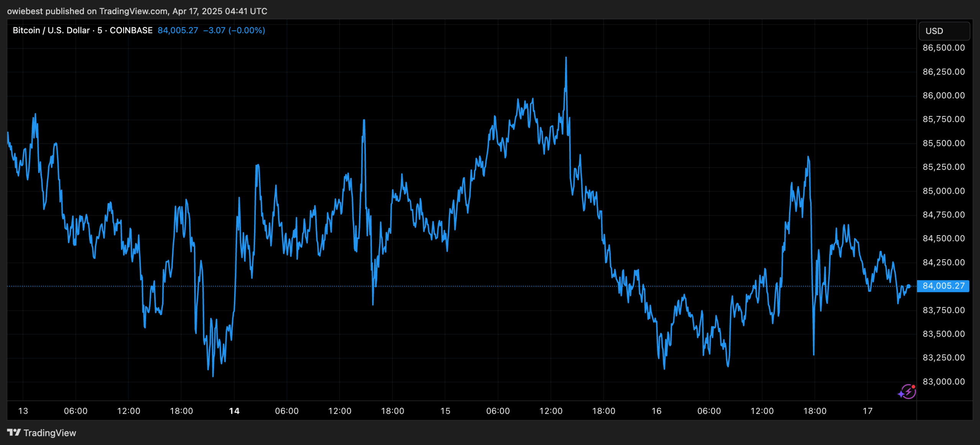This screenshot has height=445, width=980.
Task: Click the 86,500.00 price axis label
Action: (x=944, y=48)
